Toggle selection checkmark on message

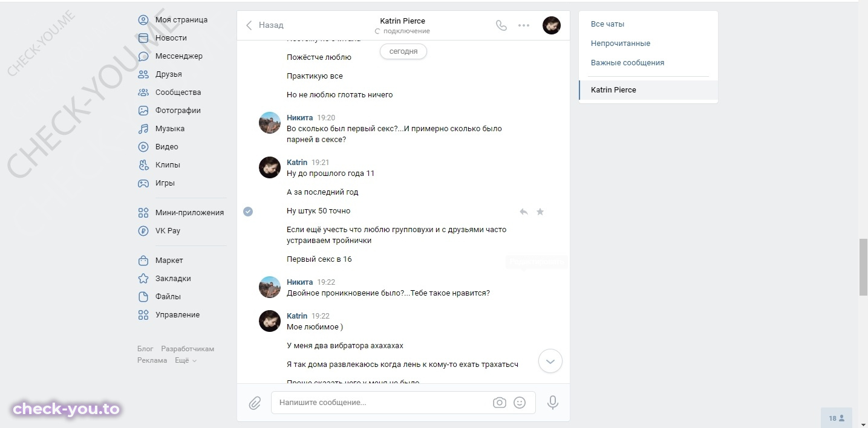click(x=248, y=212)
